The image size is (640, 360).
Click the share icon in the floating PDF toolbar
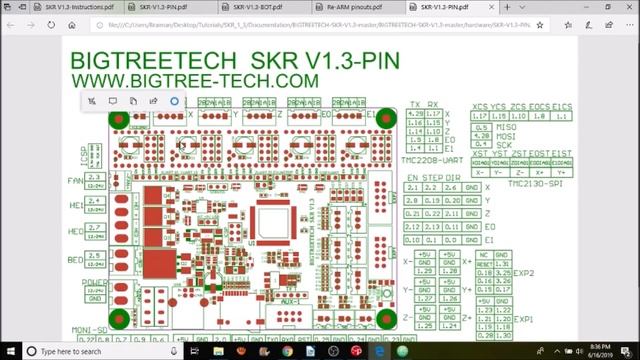click(153, 101)
